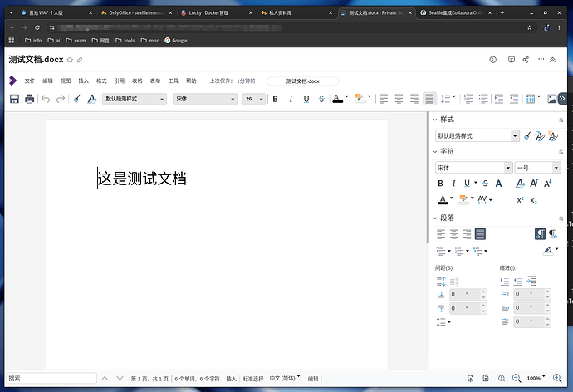Toggle underline in the main toolbar
573x392 pixels.
(x=306, y=99)
